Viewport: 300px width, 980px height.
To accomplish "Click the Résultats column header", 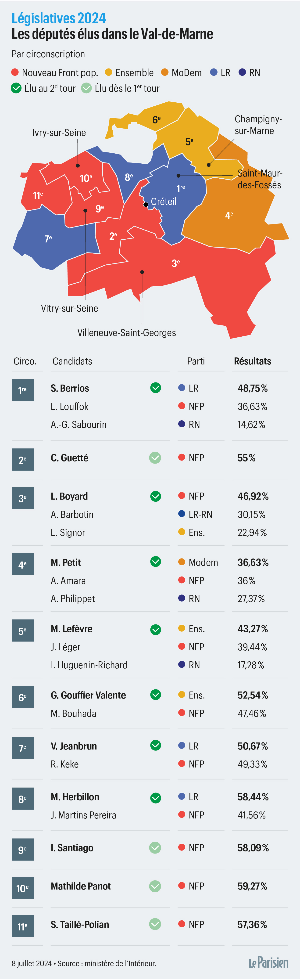I will 253,361.
